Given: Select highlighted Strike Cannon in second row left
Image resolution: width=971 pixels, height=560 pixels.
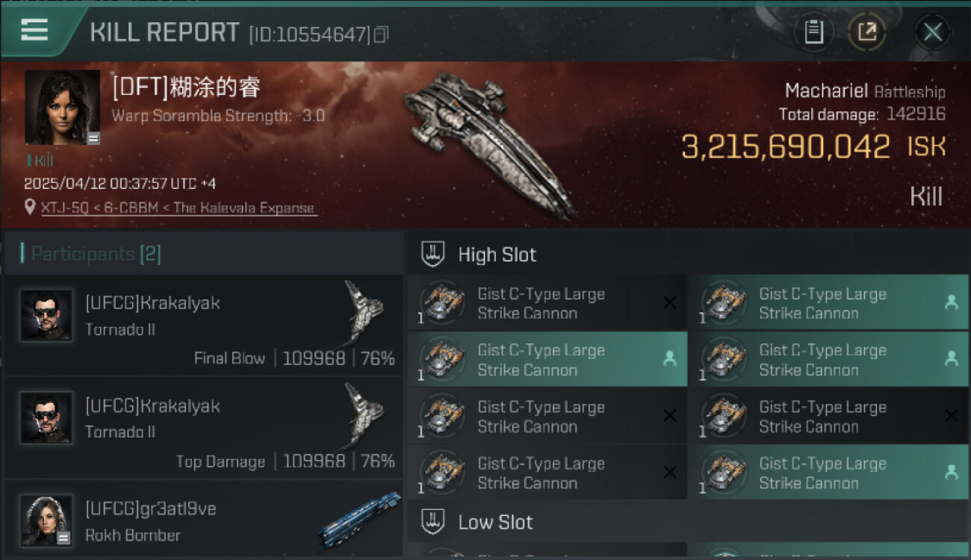Looking at the screenshot, I should (547, 360).
